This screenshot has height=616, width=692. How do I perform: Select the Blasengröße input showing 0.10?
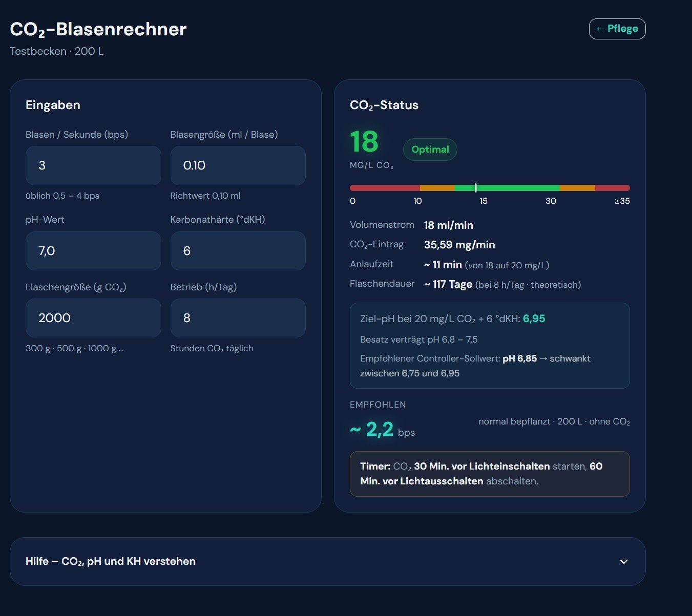click(x=238, y=165)
